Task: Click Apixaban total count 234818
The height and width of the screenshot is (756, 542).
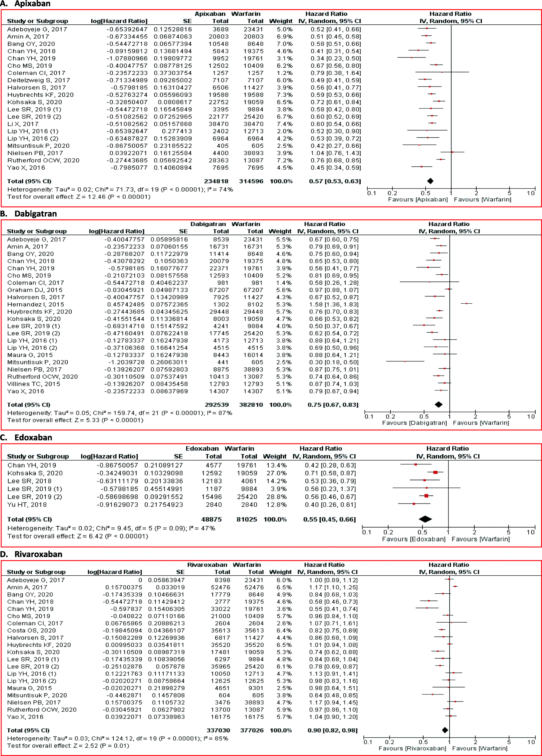Action: tap(216, 181)
